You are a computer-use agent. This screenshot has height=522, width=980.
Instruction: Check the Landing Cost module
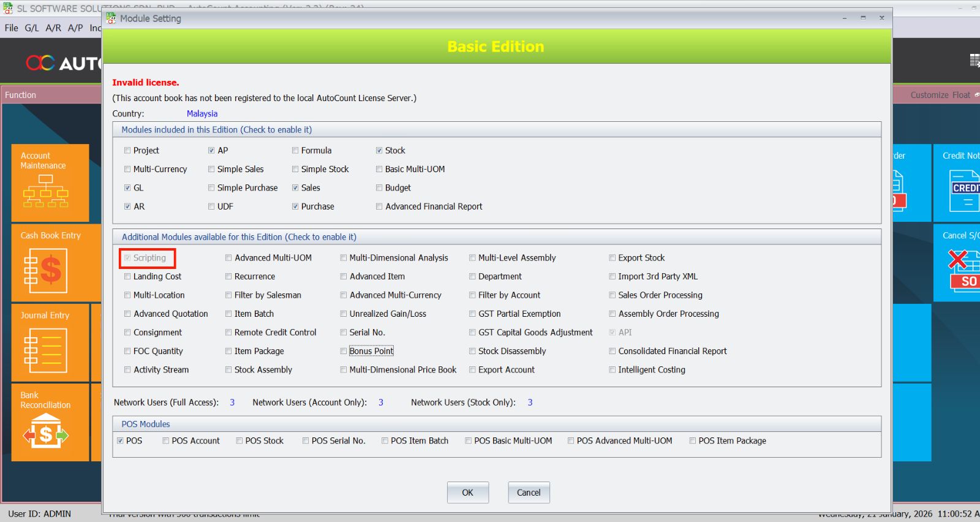pyautogui.click(x=127, y=276)
